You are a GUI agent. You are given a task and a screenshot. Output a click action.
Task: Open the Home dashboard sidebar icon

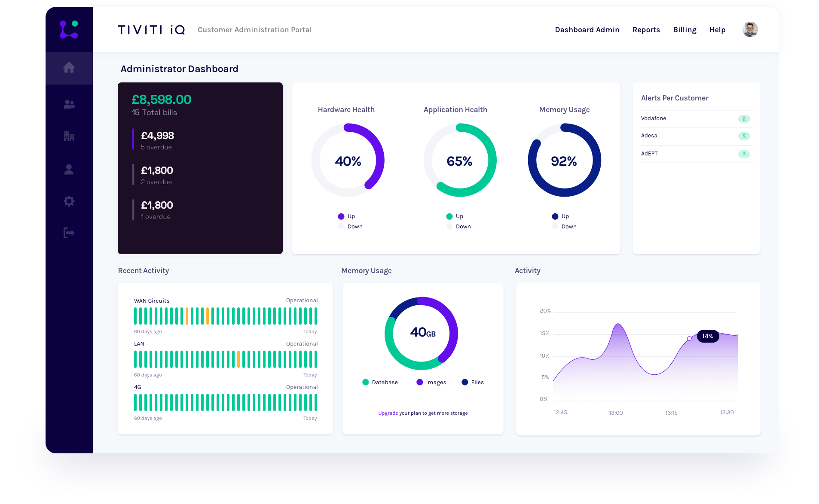pyautogui.click(x=69, y=67)
